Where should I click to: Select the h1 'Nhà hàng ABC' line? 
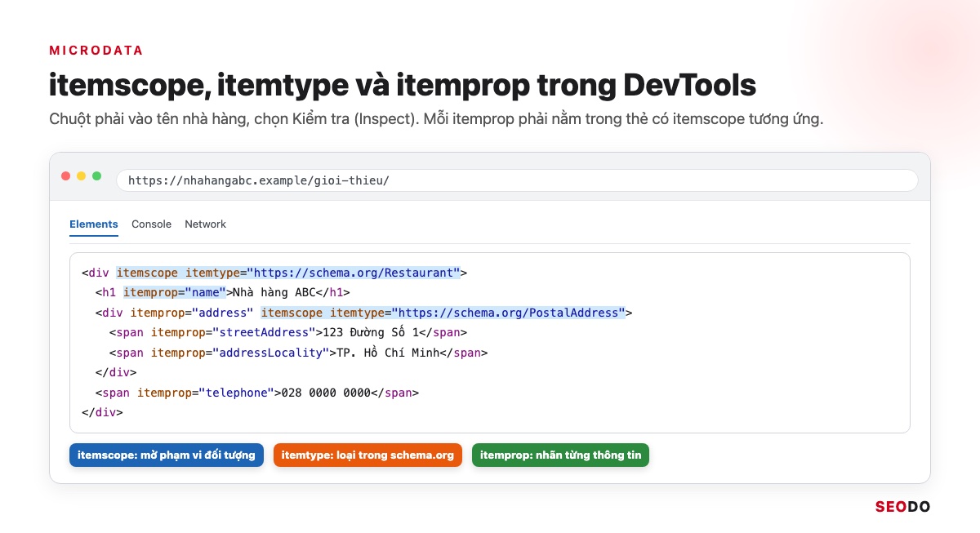(x=222, y=293)
